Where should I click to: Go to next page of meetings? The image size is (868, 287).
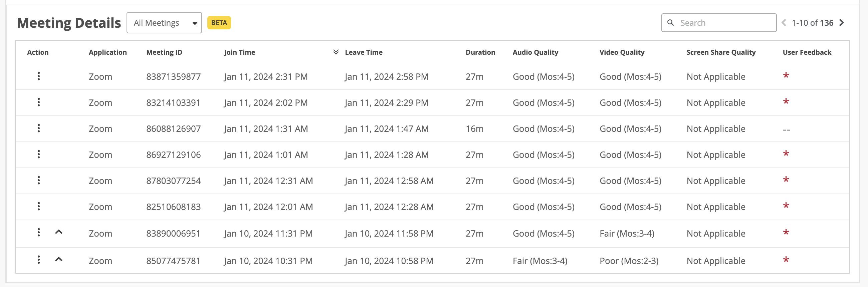coord(841,23)
